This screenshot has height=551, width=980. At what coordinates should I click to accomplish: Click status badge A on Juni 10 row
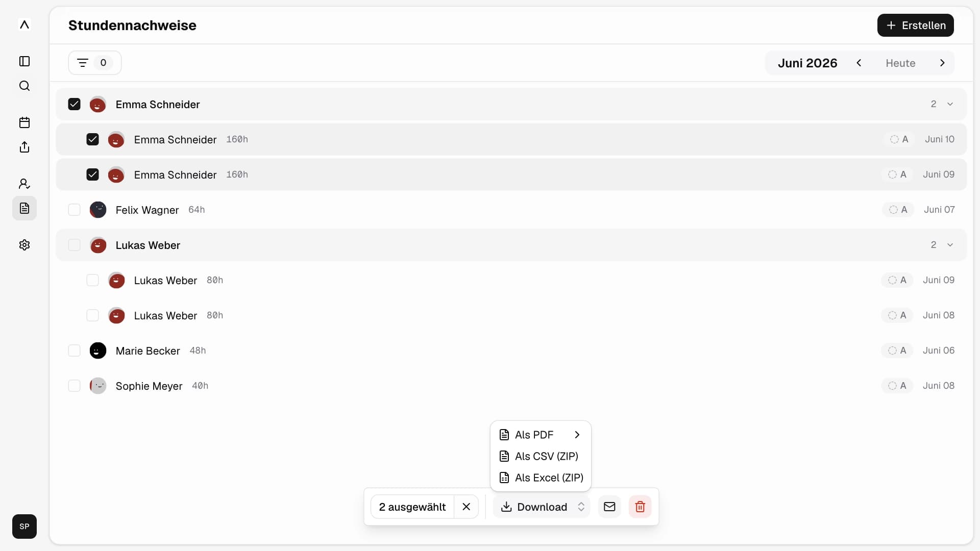(899, 139)
